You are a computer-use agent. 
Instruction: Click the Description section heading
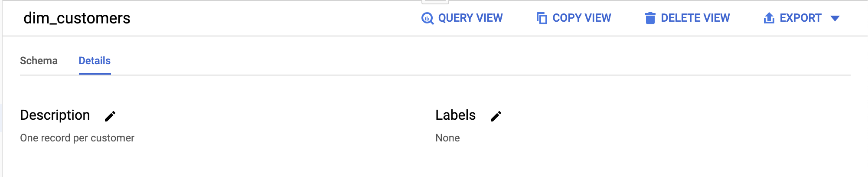(55, 115)
